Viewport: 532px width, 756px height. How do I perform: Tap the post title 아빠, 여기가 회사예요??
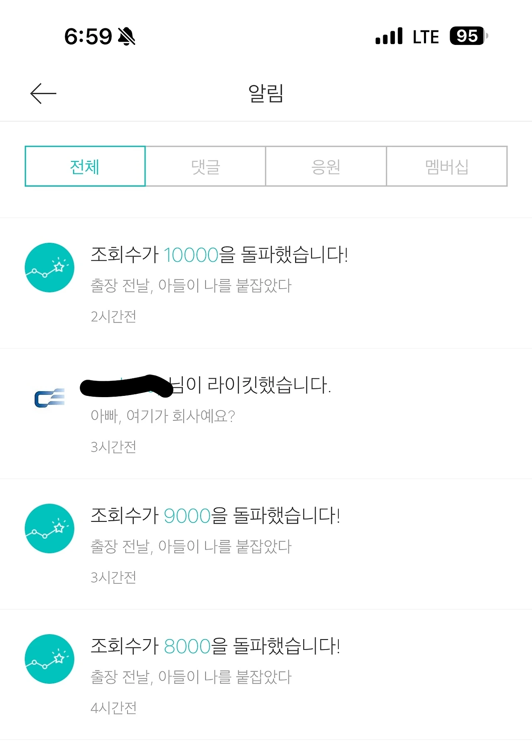pos(163,416)
